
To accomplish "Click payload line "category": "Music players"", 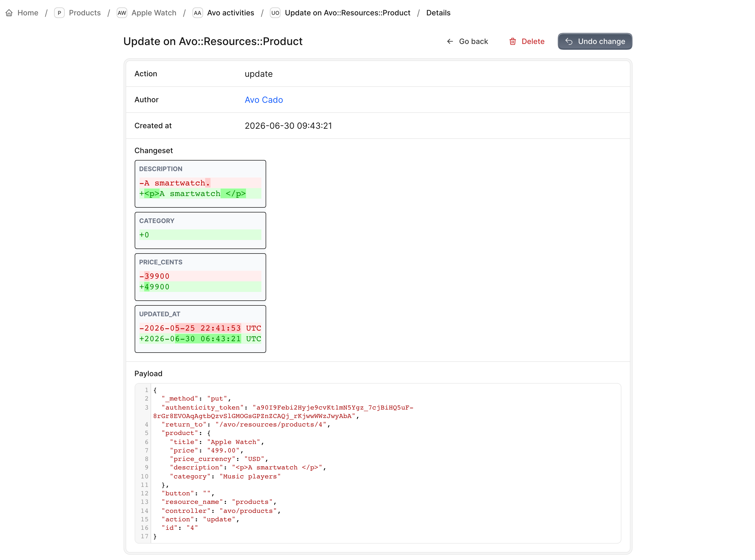I will tap(225, 476).
